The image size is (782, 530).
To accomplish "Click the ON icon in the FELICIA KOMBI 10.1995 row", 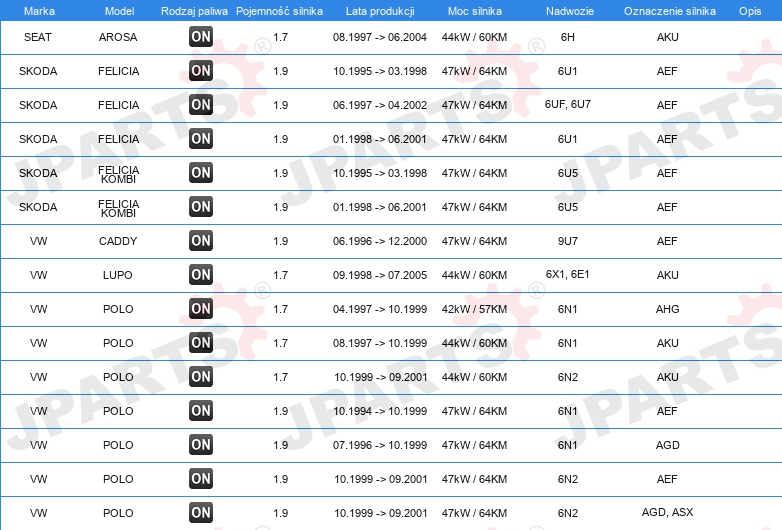I will [200, 173].
